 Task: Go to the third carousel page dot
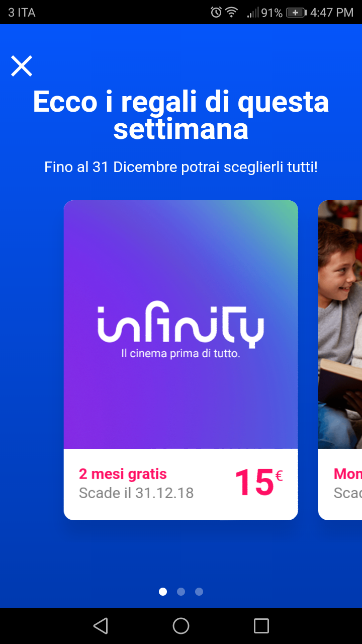(199, 592)
